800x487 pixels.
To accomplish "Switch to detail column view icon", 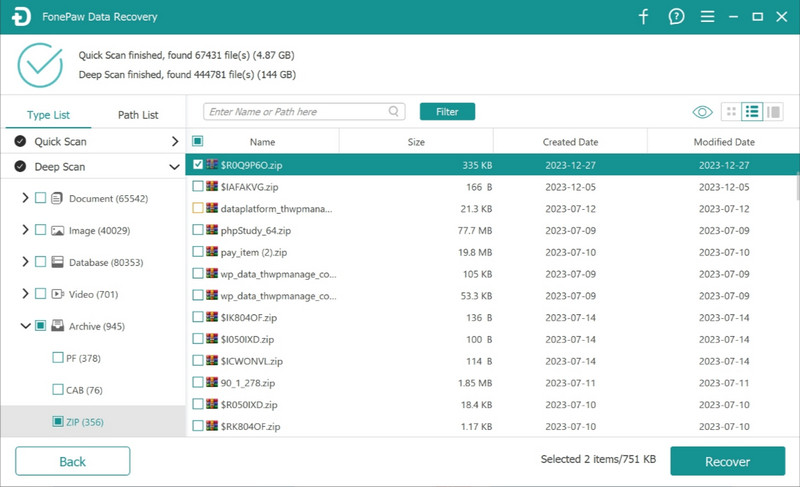I will [773, 112].
